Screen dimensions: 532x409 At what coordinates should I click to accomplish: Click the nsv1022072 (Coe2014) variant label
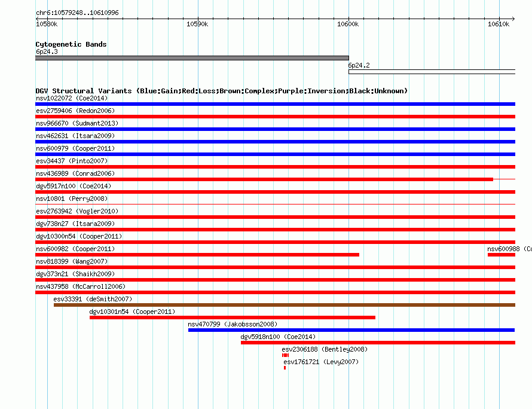pos(72,99)
